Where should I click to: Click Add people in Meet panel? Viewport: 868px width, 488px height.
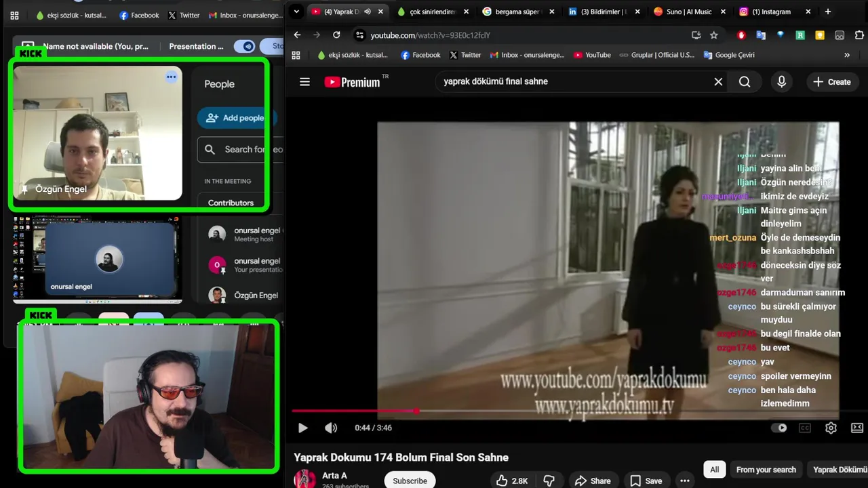coord(236,118)
